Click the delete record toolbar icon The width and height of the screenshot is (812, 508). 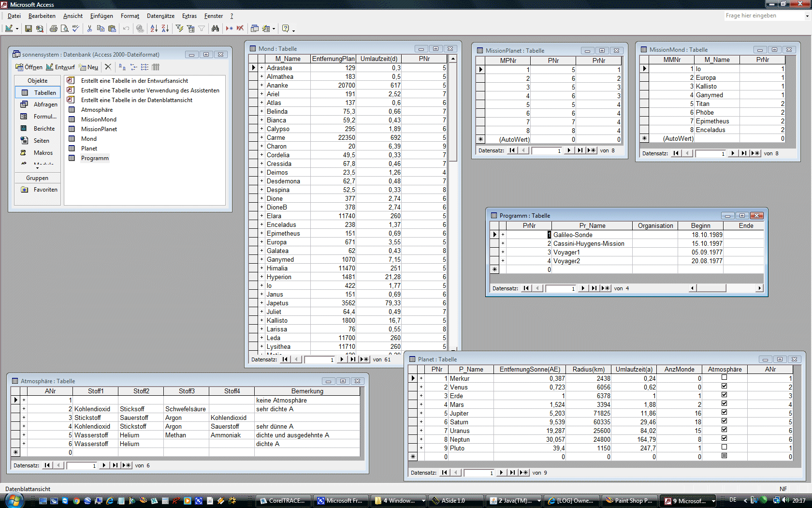pos(240,29)
